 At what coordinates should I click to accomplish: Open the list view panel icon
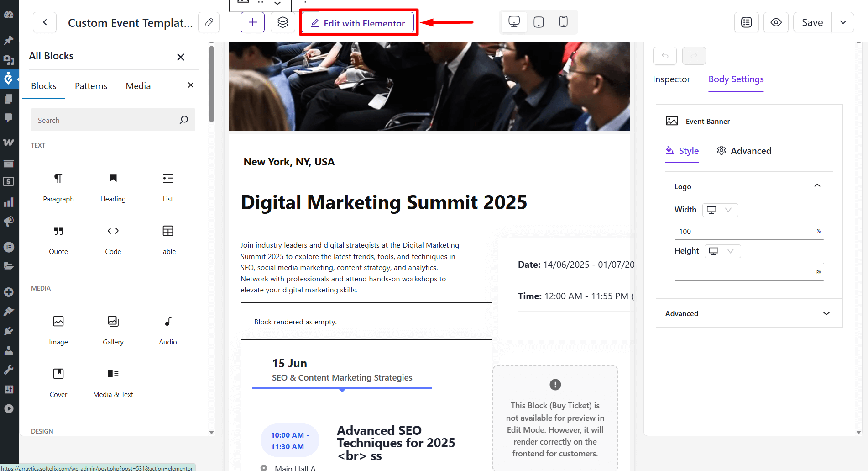coord(747,22)
